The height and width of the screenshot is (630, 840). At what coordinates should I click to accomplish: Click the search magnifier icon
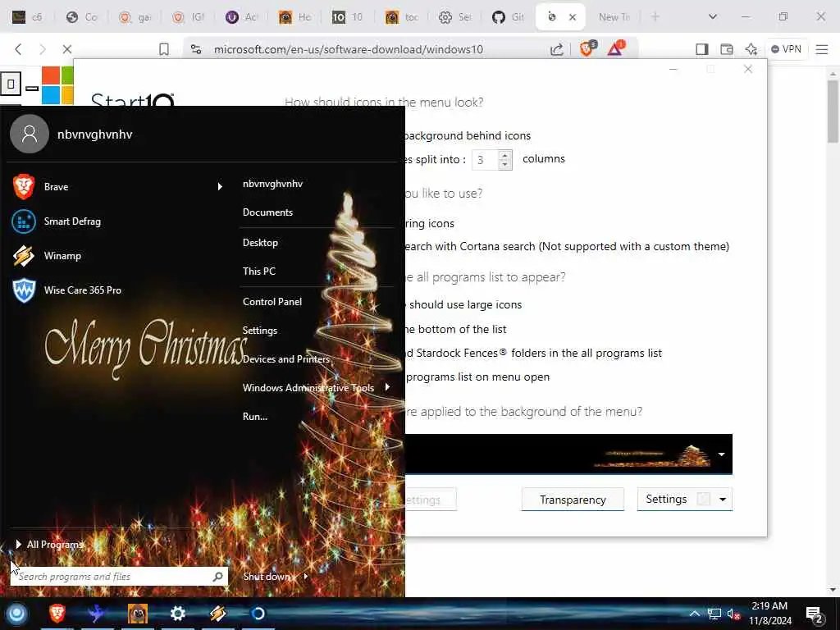pyautogui.click(x=217, y=577)
